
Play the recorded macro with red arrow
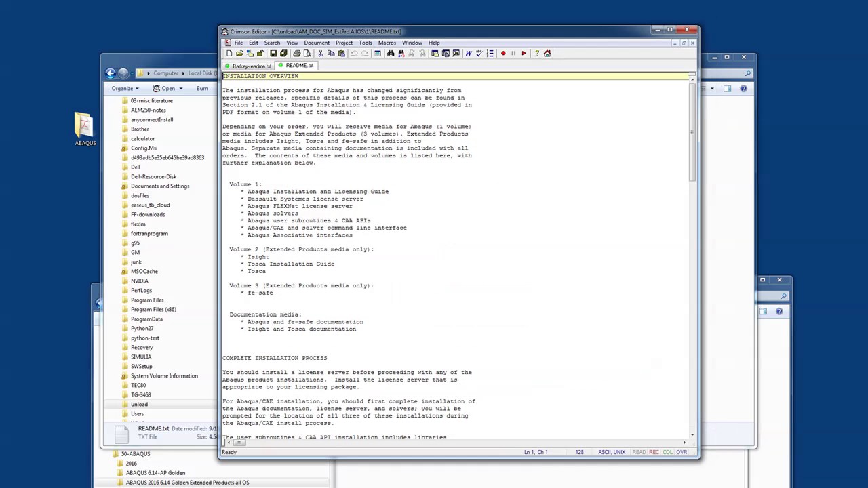click(x=524, y=53)
